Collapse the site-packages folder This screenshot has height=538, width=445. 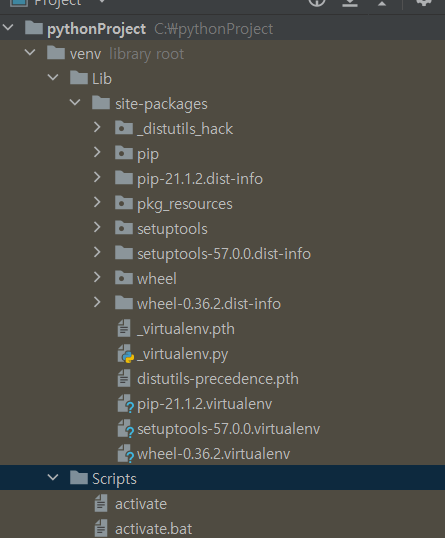[x=75, y=102]
